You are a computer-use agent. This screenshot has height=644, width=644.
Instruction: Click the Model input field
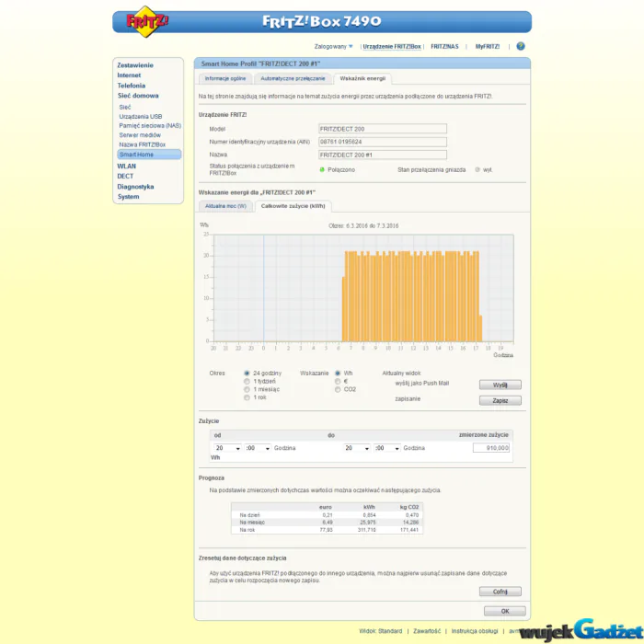[383, 129]
